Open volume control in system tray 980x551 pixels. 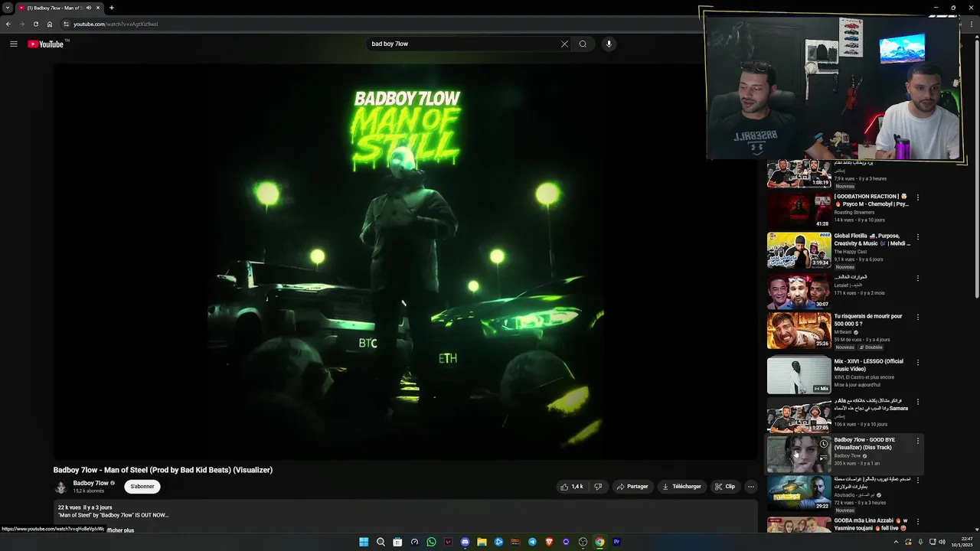943,542
